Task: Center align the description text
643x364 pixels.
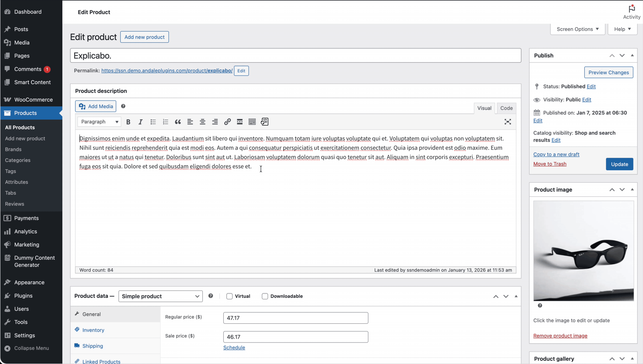Action: coord(202,122)
